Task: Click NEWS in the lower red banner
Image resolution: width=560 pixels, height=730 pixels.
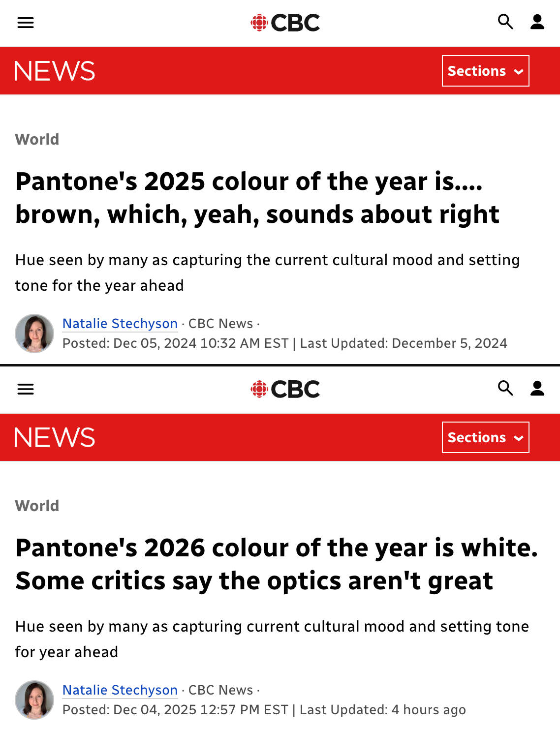Action: (55, 437)
